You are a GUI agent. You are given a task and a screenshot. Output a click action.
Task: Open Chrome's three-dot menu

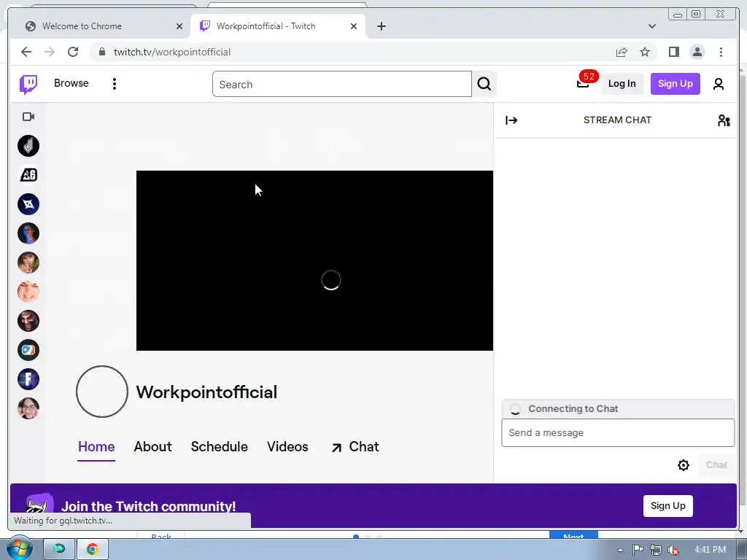[721, 52]
